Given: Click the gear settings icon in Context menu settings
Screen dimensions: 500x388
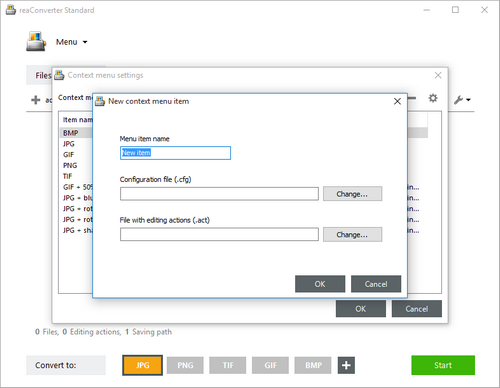Looking at the screenshot, I should click(x=433, y=98).
